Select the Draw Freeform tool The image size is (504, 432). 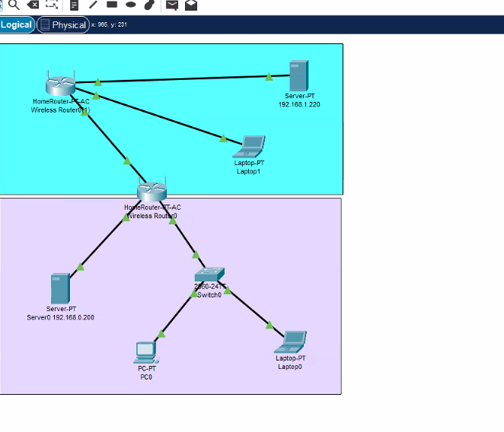[149, 5]
